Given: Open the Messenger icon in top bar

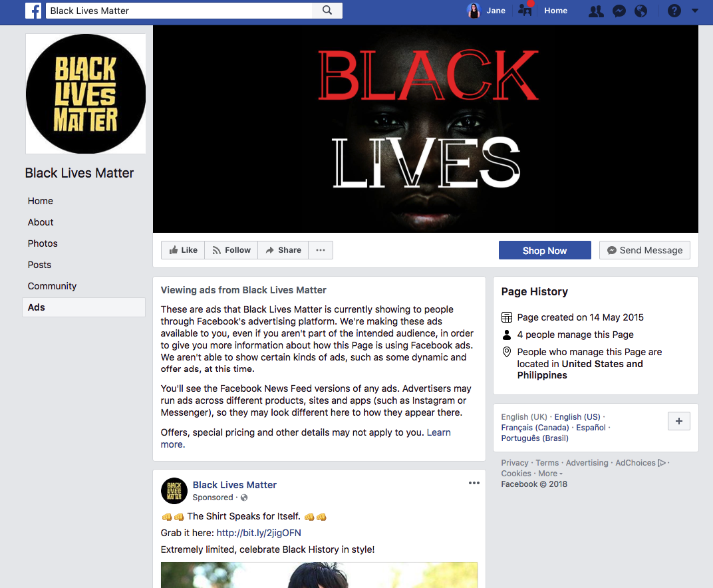Looking at the screenshot, I should 619,11.
